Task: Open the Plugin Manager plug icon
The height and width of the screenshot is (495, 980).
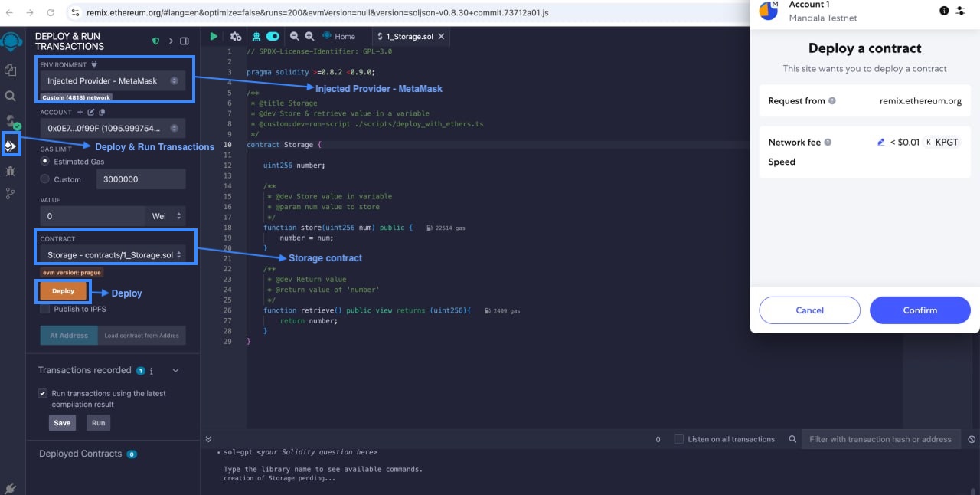Action: click(11, 487)
